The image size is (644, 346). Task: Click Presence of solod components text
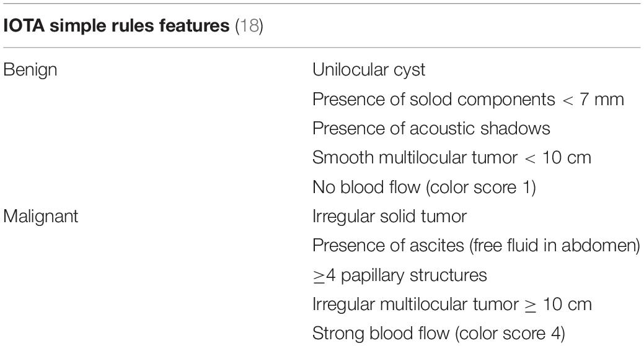(x=434, y=99)
